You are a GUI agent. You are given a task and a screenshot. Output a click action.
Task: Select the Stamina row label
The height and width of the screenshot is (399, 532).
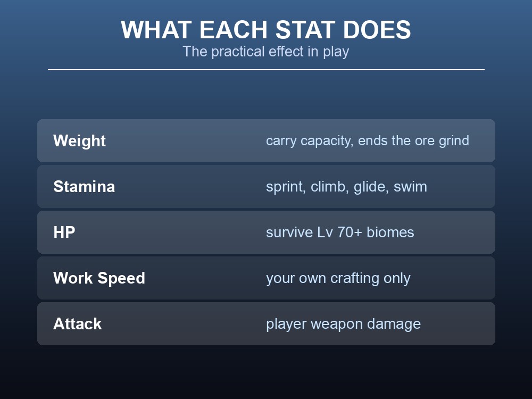[x=84, y=187]
